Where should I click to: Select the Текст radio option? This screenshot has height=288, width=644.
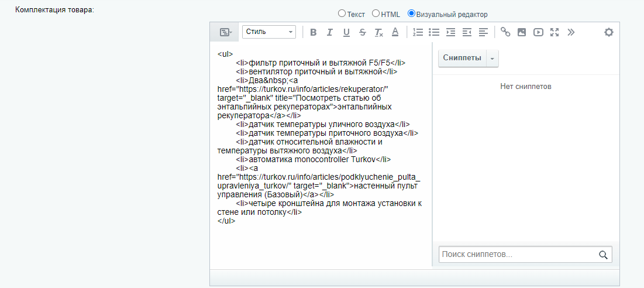(342, 13)
